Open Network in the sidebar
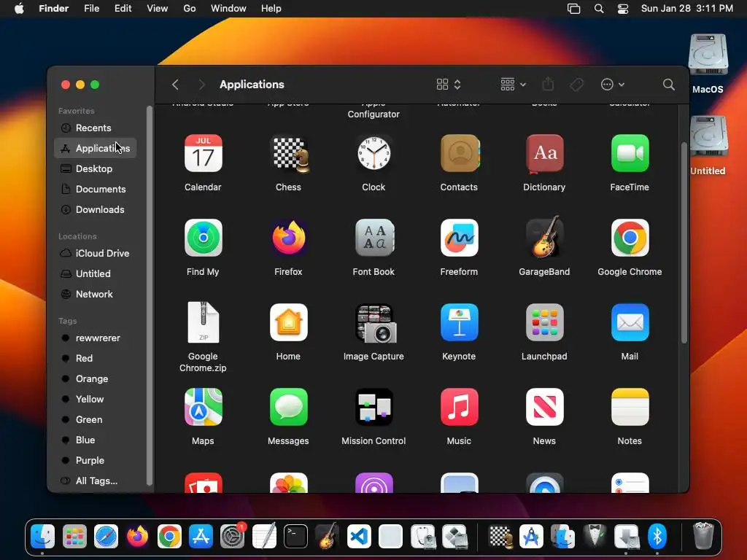 click(96, 295)
